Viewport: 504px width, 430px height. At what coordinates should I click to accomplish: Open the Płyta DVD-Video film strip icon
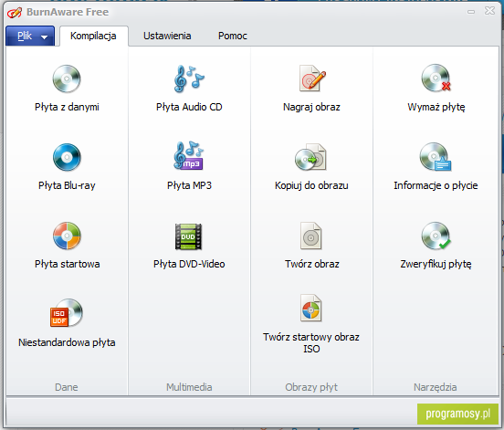coord(189,236)
